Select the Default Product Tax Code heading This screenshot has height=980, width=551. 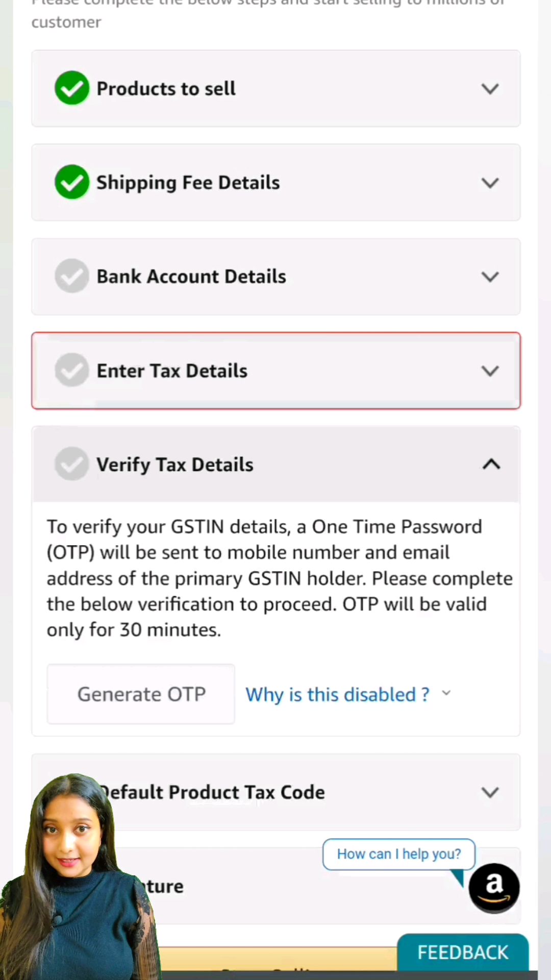(x=212, y=792)
